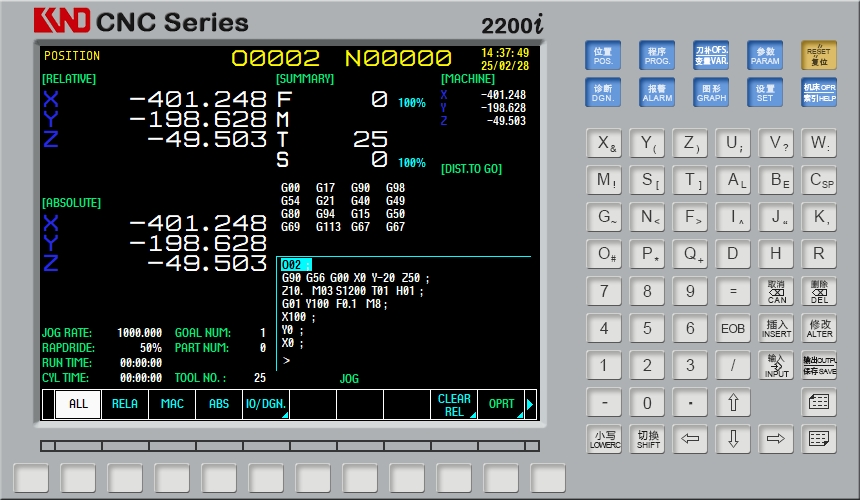The width and height of the screenshot is (860, 500).
Task: Select the ABS softkey tab
Action: 218,404
